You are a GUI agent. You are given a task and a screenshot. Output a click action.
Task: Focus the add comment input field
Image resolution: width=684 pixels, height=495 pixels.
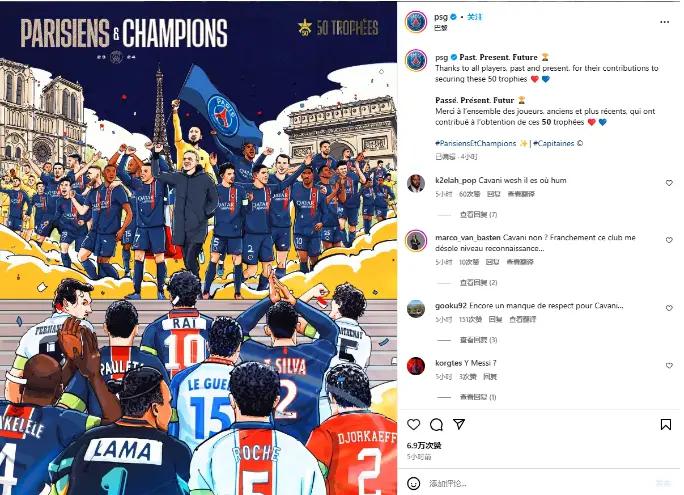[x=539, y=483]
